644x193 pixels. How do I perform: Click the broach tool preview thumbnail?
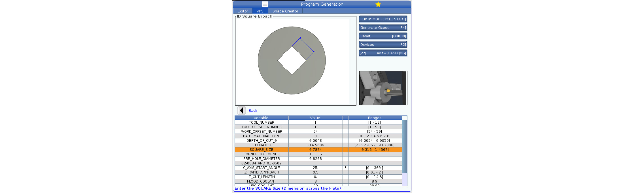point(383,88)
